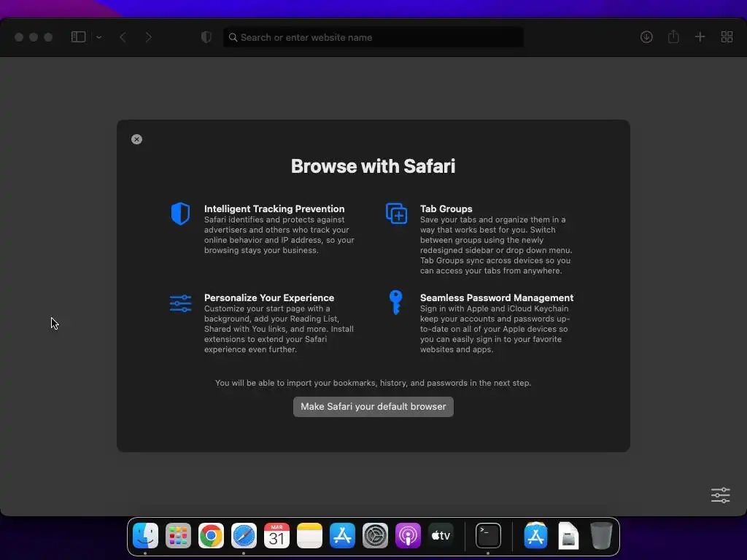
Task: Click the Personalize Your Experience sliders icon
Action: 181,303
